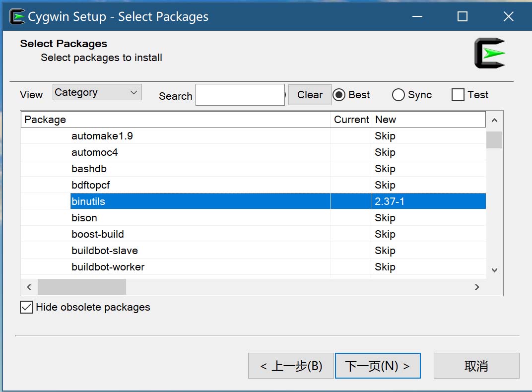Image resolution: width=532 pixels, height=392 pixels.
Task: Change version 2.37-1 for binutils
Action: pyautogui.click(x=390, y=201)
